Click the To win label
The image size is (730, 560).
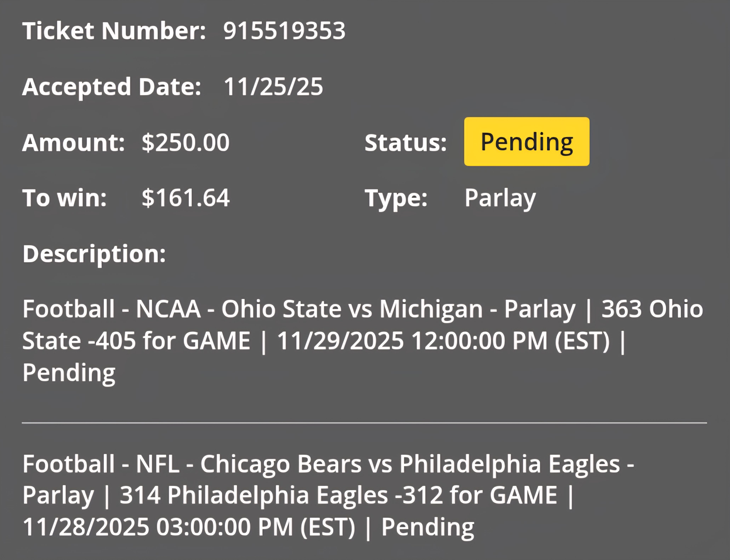[64, 198]
